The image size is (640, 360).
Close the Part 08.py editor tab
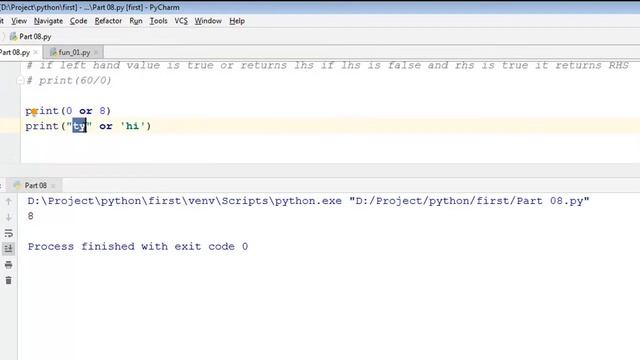coord(36,52)
